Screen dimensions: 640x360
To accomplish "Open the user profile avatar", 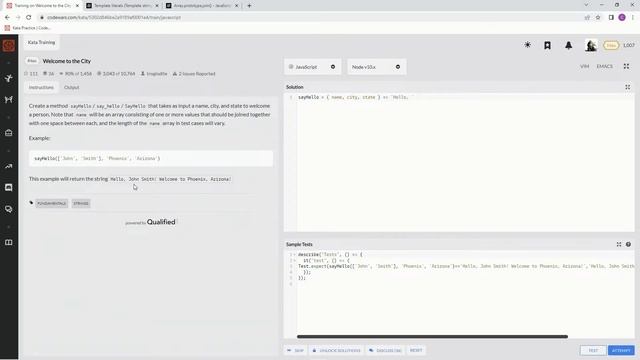I will pos(591,45).
